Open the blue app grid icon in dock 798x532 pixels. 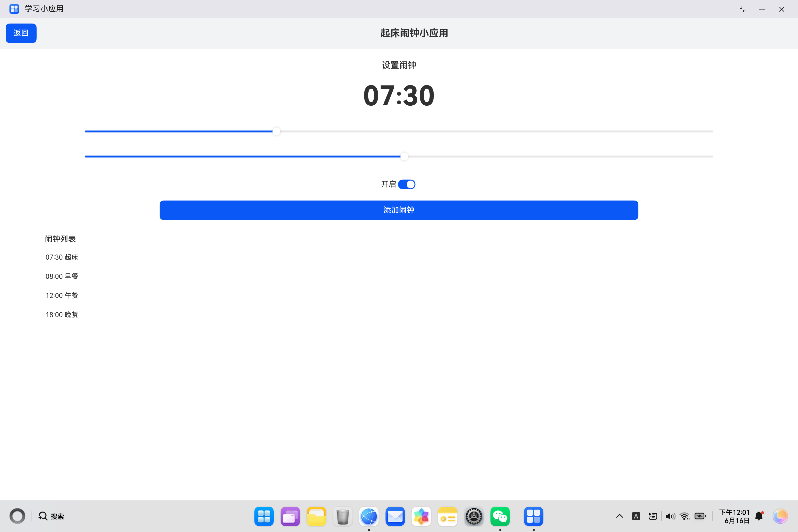coord(264,516)
